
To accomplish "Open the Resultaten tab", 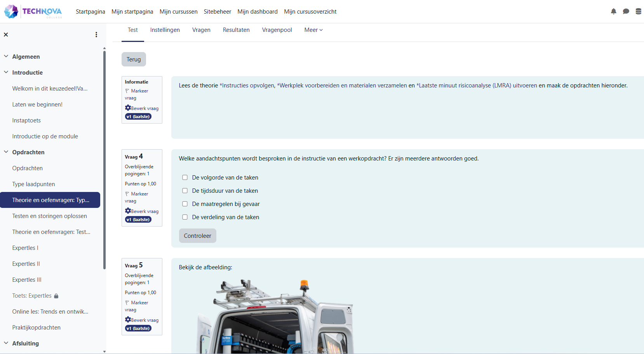I will pyautogui.click(x=236, y=30).
